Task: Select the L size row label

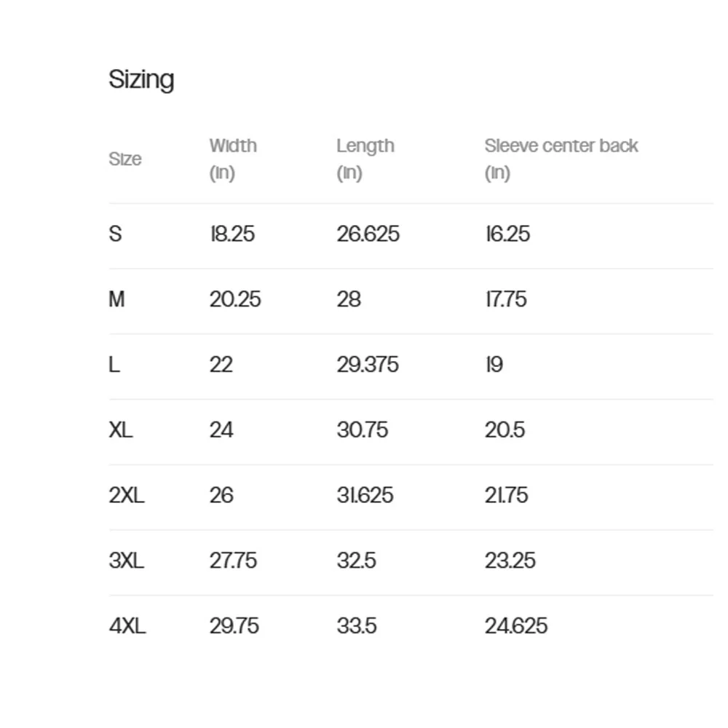Action: (x=114, y=365)
